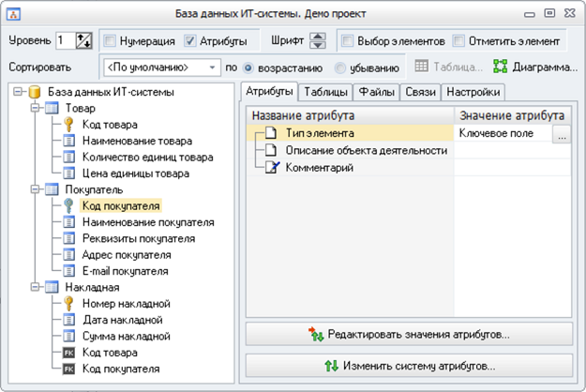Collapse the Накладная table node
The width and height of the screenshot is (586, 392).
35,287
